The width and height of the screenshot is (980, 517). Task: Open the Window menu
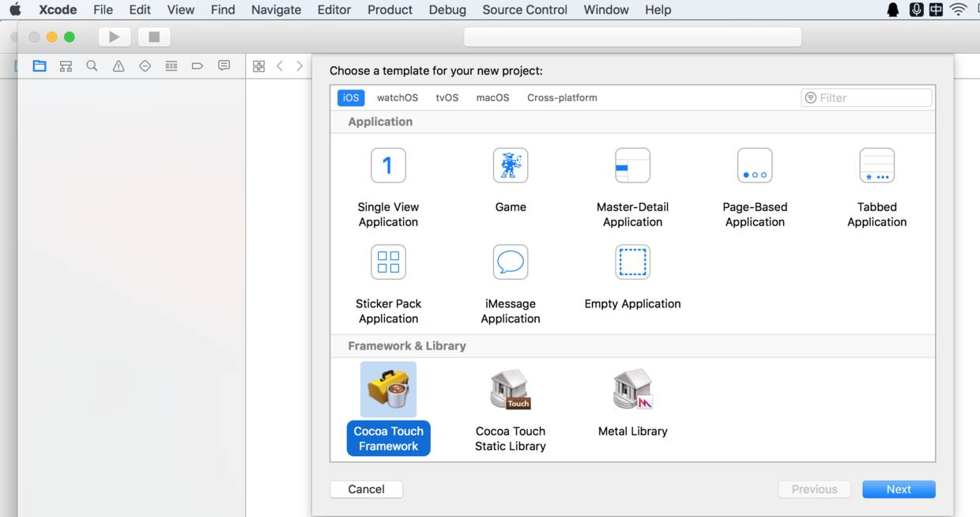[606, 9]
